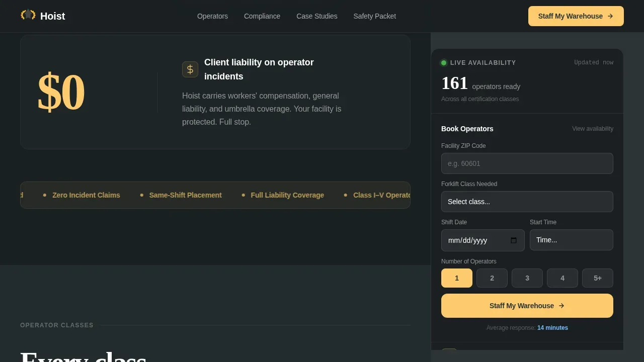Click the Client liability on operator incidents heading
The height and width of the screenshot is (362, 644).
click(x=259, y=69)
